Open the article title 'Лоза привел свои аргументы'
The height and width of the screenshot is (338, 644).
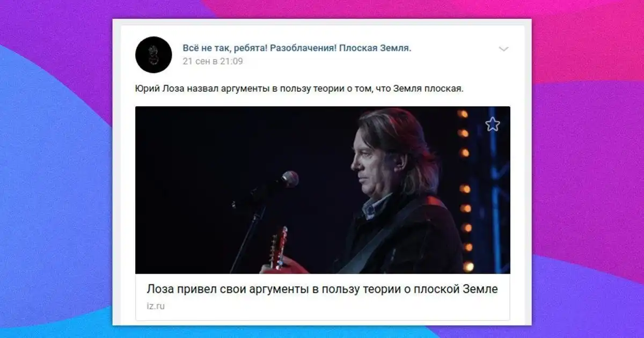tap(322, 289)
